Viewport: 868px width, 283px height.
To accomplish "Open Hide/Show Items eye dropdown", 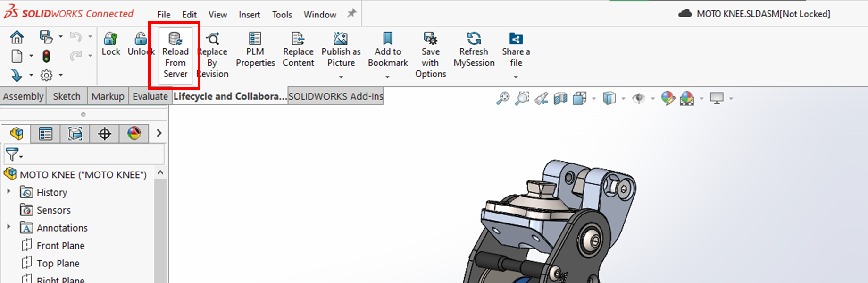I will coord(653,99).
